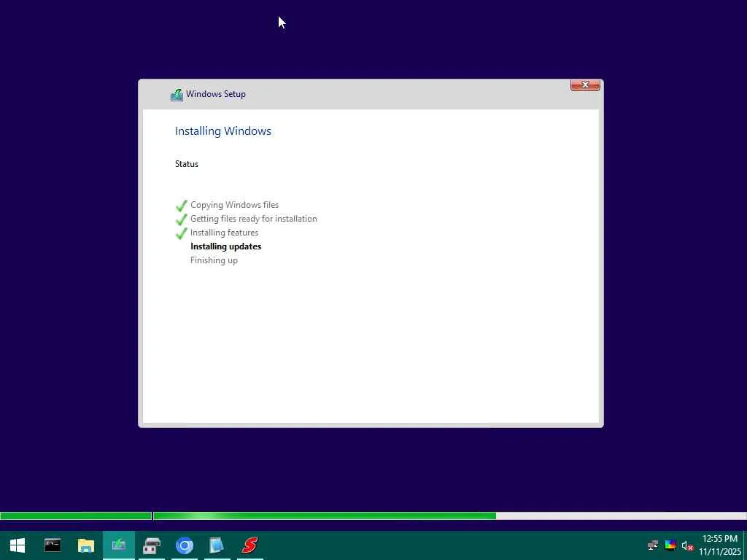747x560 pixels.
Task: Open the colorful display tray icon
Action: pos(670,545)
